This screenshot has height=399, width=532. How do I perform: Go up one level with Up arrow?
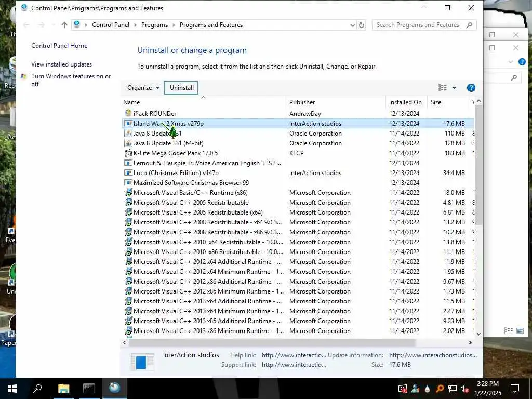click(x=64, y=25)
